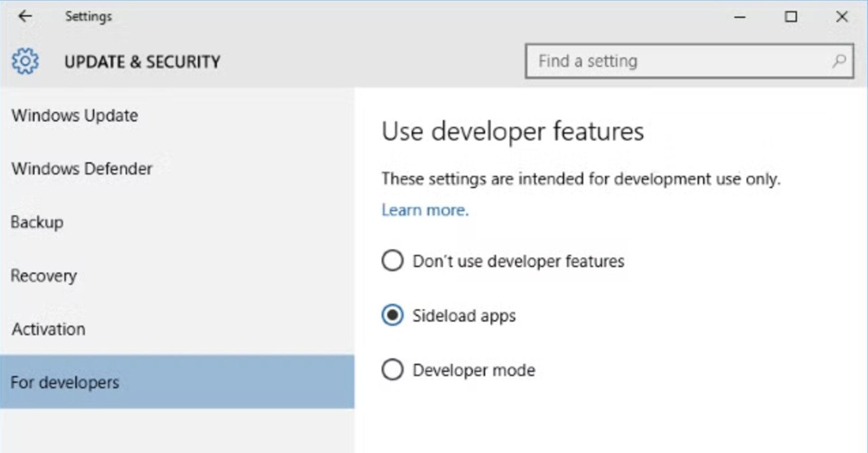Click the UPDATE & SECURITY title
Screen dimensions: 868x453
(142, 61)
